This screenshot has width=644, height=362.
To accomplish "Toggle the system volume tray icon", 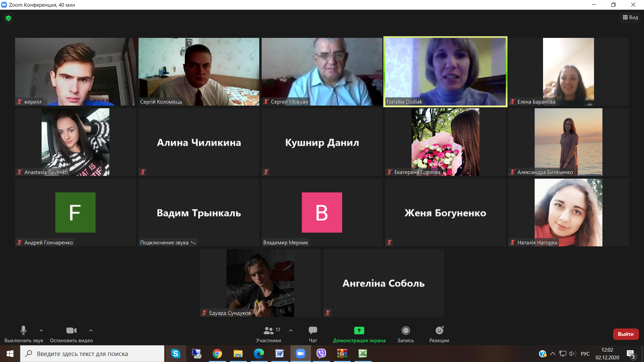I will (572, 354).
